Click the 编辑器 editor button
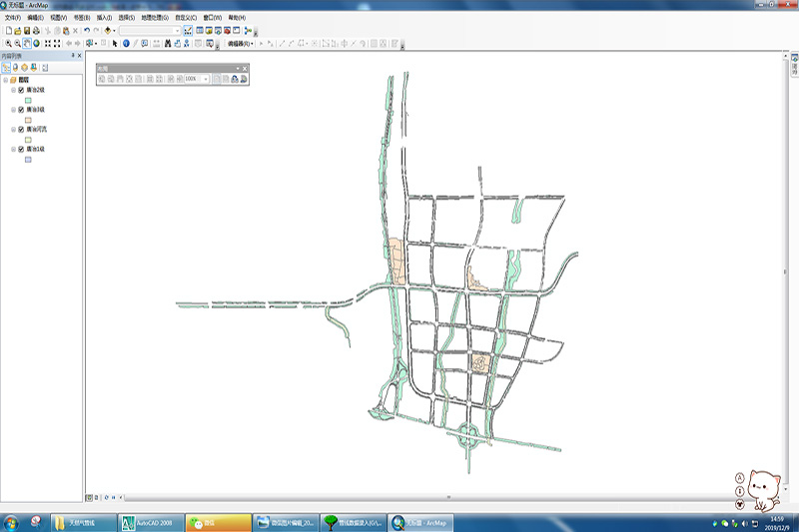799x532 pixels. click(x=241, y=44)
